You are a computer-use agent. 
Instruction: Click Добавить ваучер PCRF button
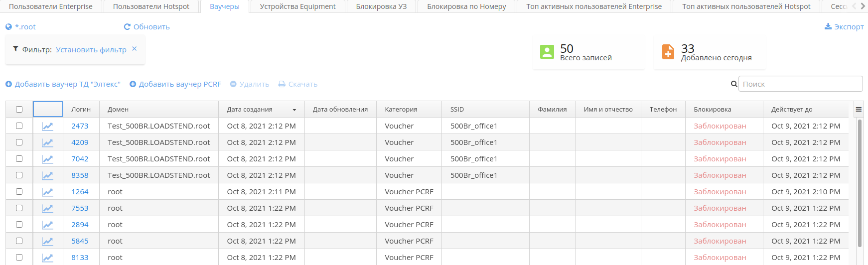[175, 84]
